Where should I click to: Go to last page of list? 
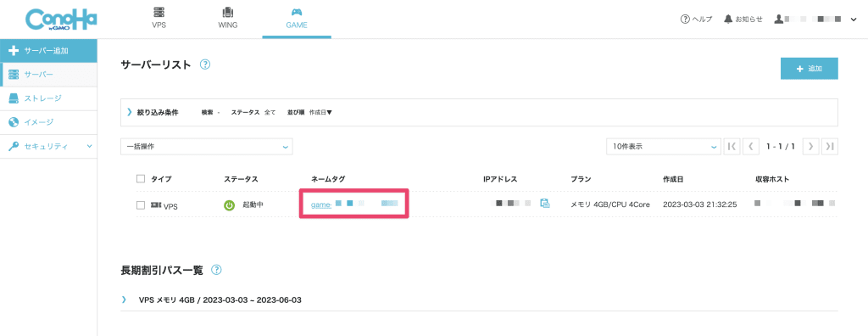[830, 147]
